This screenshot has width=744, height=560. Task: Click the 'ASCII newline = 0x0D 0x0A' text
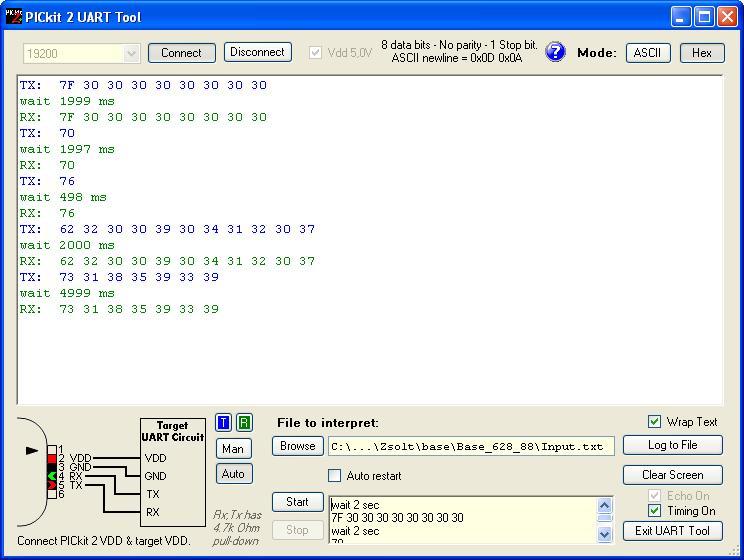[x=456, y=58]
